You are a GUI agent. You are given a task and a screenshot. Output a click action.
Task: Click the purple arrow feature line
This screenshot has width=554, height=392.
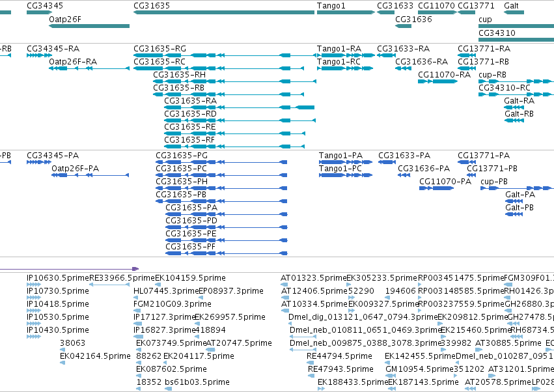(69, 269)
